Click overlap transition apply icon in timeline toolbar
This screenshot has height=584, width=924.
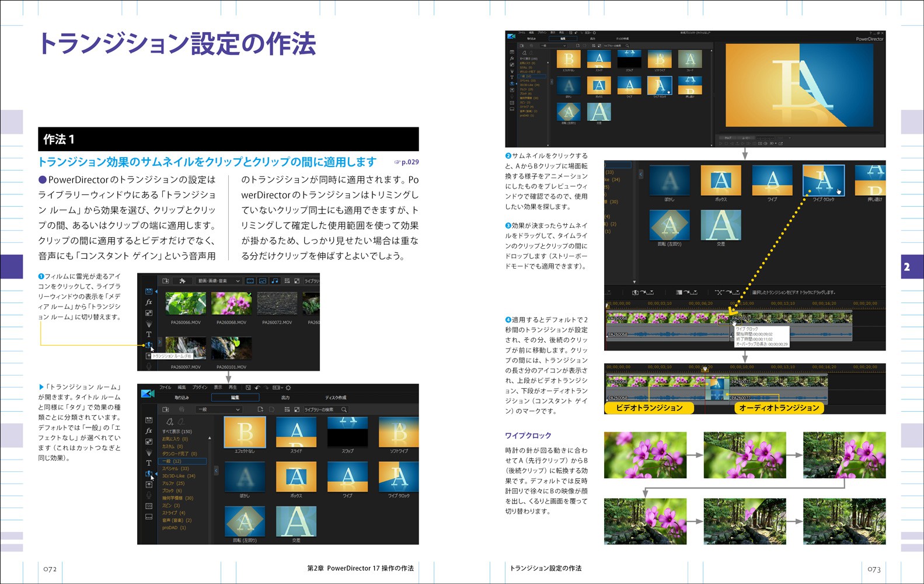(727, 292)
